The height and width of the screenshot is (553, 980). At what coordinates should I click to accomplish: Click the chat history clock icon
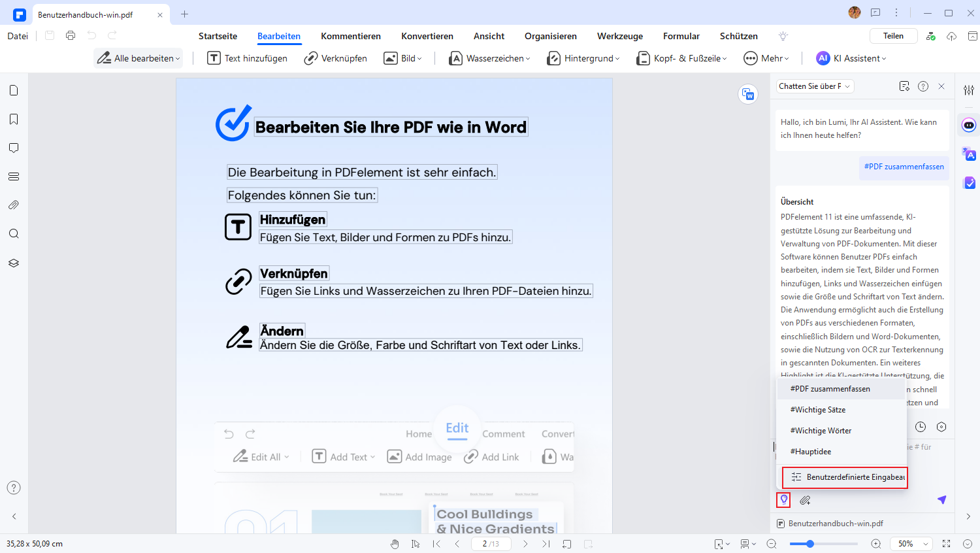[x=921, y=427]
